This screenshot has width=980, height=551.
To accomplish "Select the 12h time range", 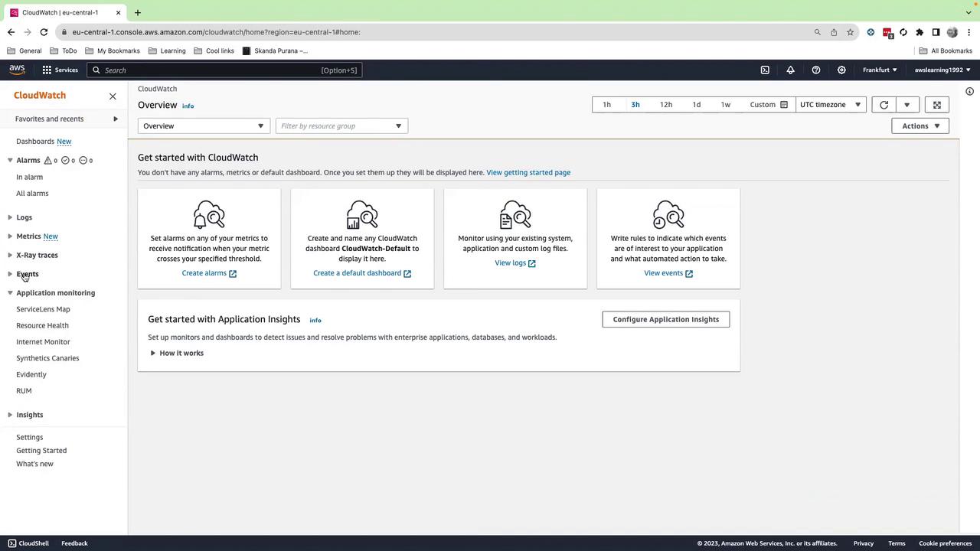I will point(666,105).
